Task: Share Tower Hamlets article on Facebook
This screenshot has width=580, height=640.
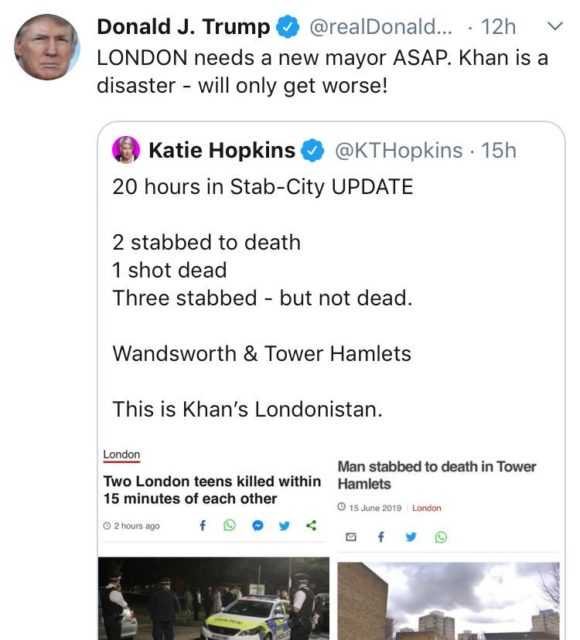Action: pyautogui.click(x=381, y=537)
